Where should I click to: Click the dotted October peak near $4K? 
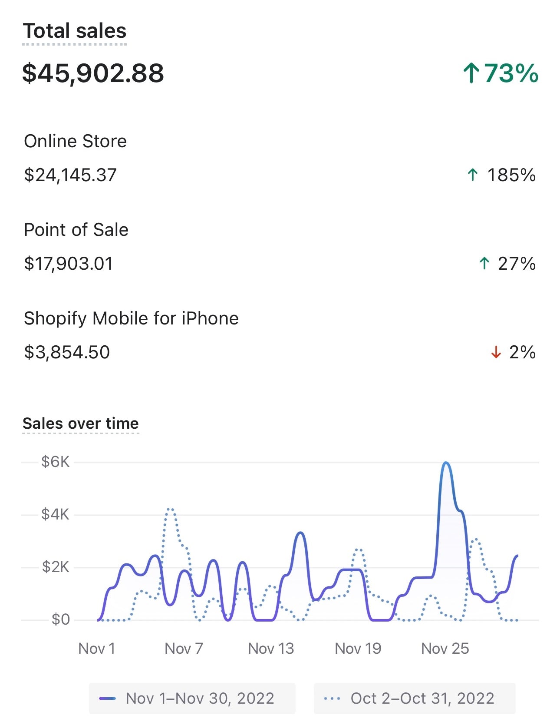[170, 509]
